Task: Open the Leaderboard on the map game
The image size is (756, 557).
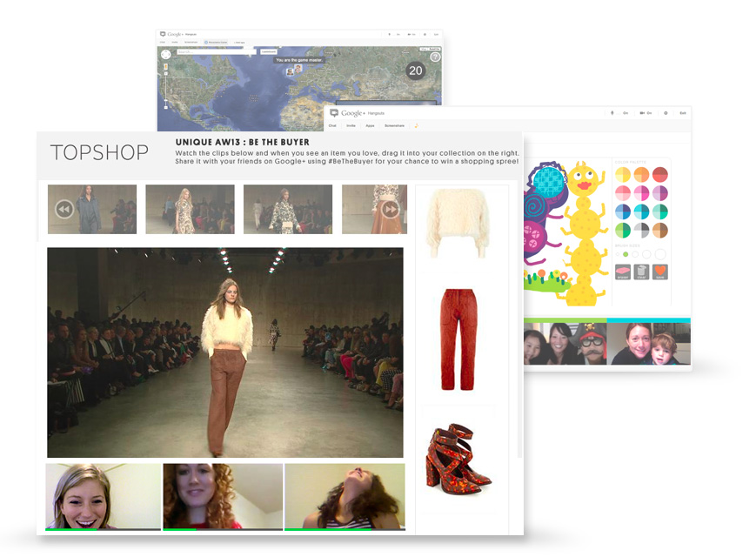Action: click(x=267, y=52)
